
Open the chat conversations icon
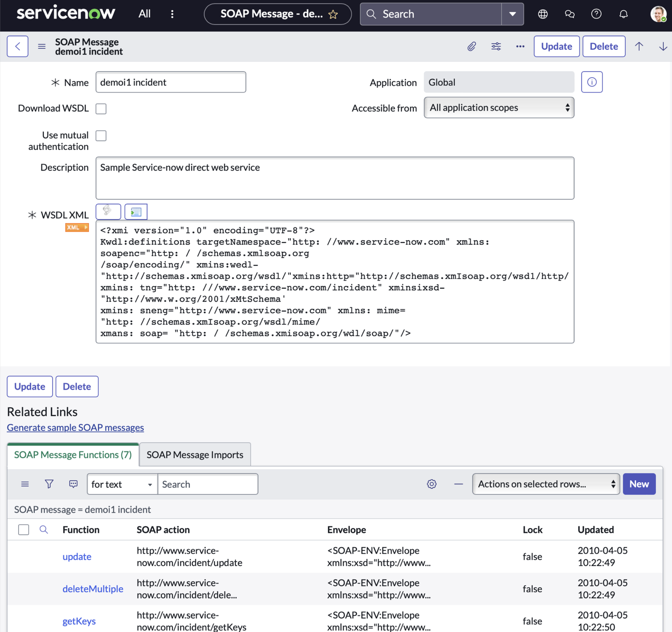569,14
